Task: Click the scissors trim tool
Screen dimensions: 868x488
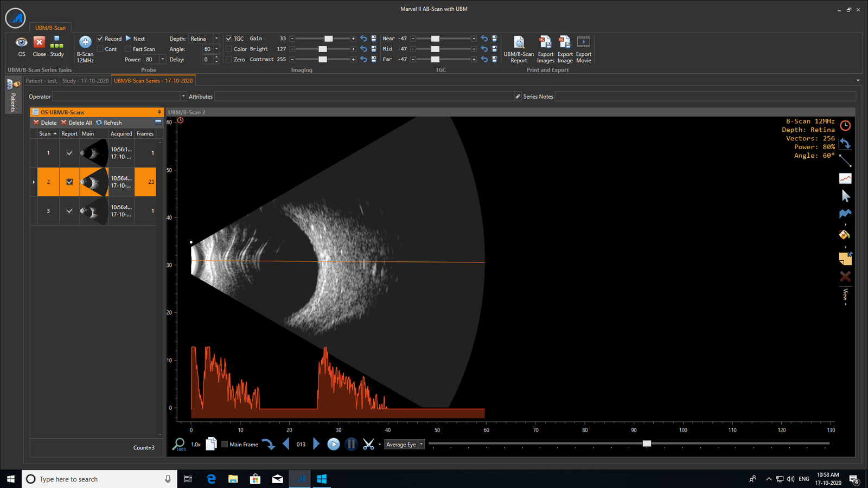Action: [x=368, y=445]
